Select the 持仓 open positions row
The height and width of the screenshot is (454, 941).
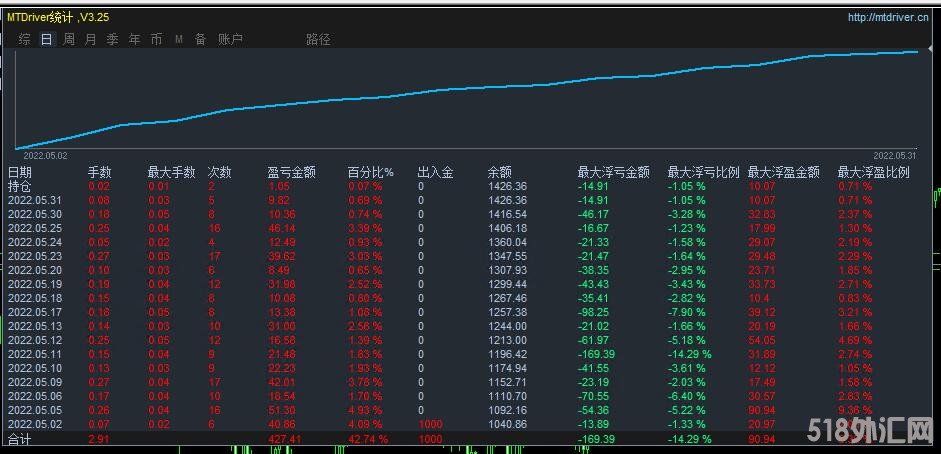click(x=20, y=186)
